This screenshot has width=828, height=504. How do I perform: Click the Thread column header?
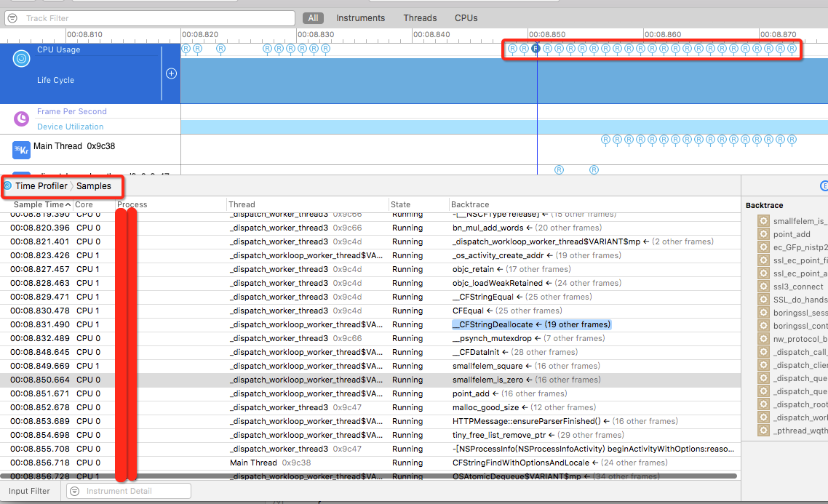[x=242, y=204]
